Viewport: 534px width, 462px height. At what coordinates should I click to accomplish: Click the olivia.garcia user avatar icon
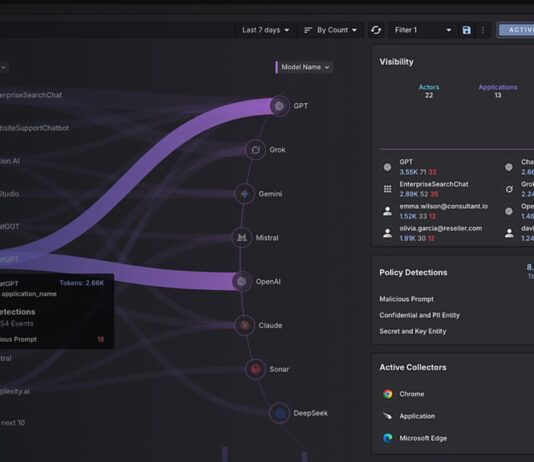(x=388, y=233)
